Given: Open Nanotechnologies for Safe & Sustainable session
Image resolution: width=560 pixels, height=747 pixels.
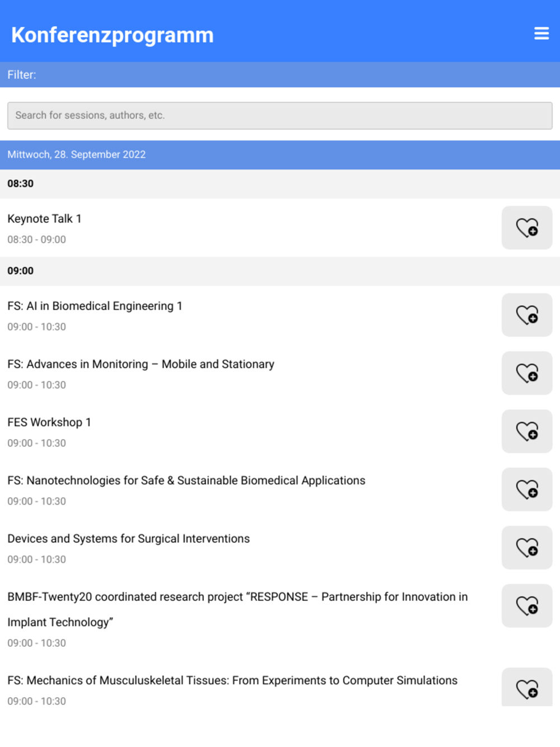Looking at the screenshot, I should [186, 481].
